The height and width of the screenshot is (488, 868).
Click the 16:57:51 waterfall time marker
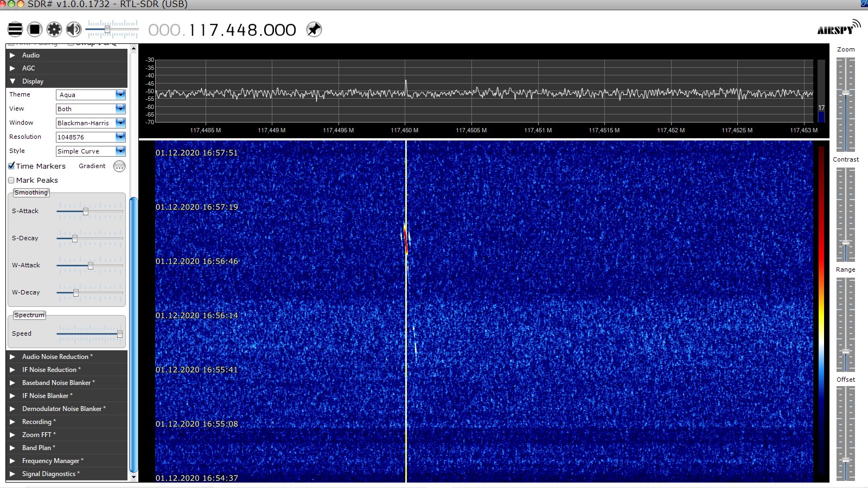pyautogui.click(x=197, y=153)
